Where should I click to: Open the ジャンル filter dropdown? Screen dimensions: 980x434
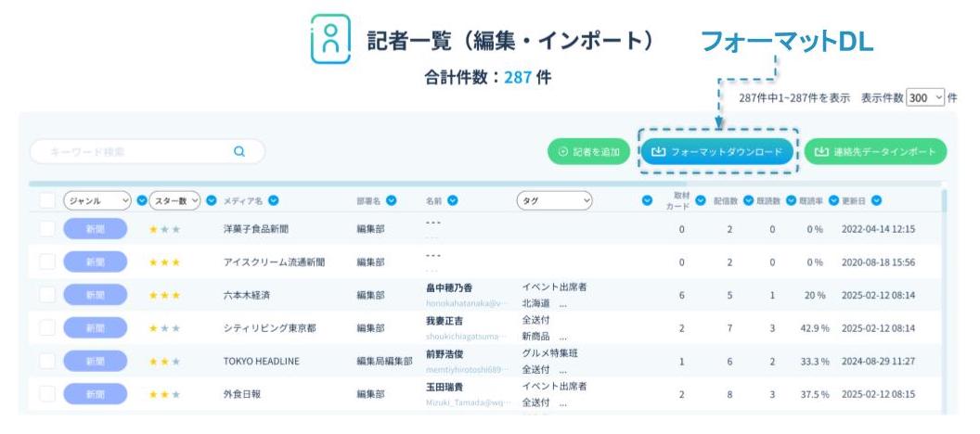[97, 200]
